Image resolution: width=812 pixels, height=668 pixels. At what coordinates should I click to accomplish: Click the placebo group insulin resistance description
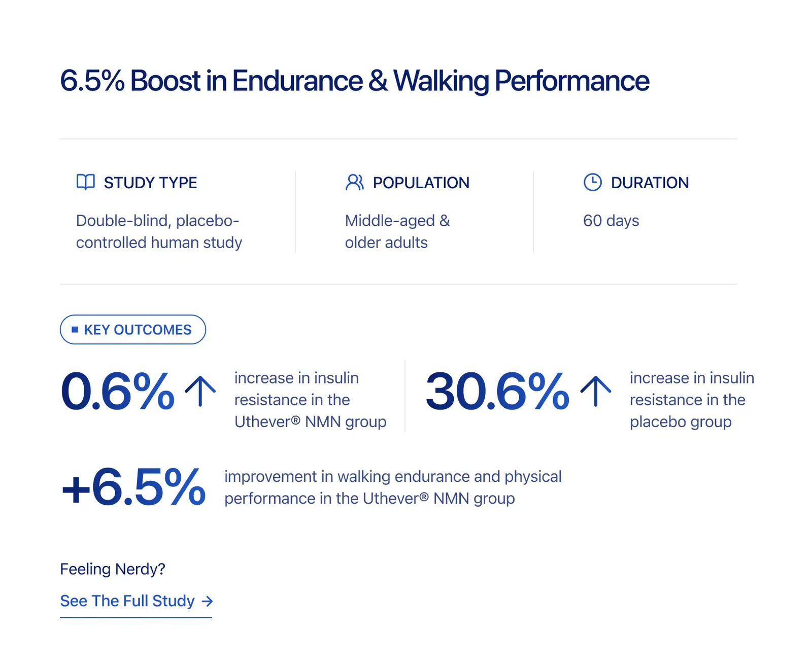click(x=692, y=400)
